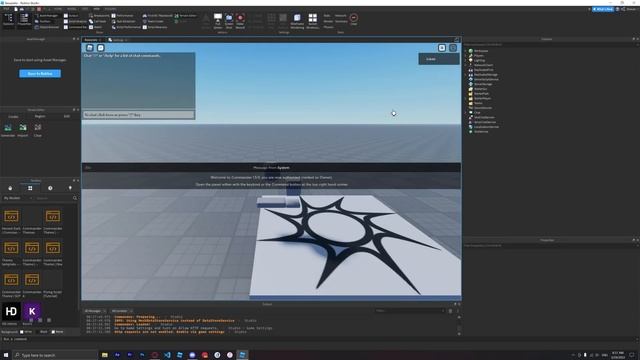640x360 pixels.
Task: Open Windows Start menu button
Action: (x=6, y=355)
